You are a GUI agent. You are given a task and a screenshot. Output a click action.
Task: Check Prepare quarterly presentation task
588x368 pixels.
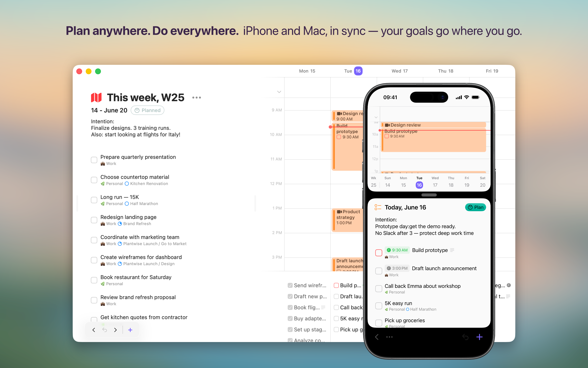[x=94, y=160]
